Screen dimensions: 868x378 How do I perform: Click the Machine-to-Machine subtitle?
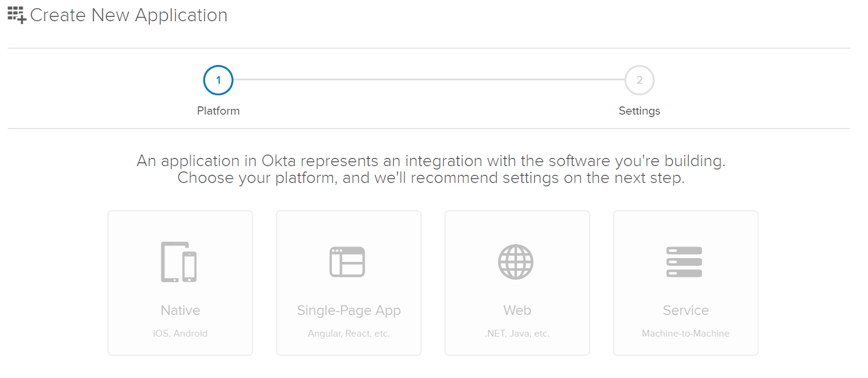click(x=686, y=334)
